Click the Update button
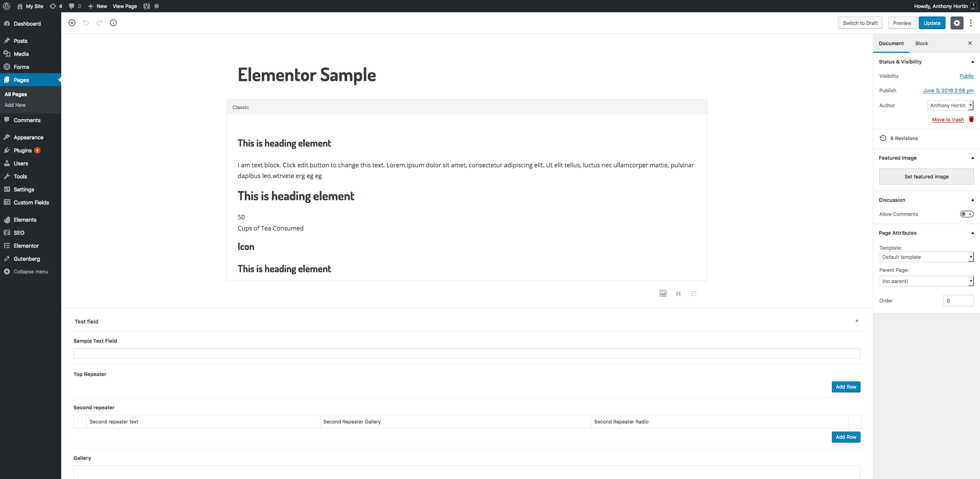This screenshot has height=479, width=980. [932, 23]
